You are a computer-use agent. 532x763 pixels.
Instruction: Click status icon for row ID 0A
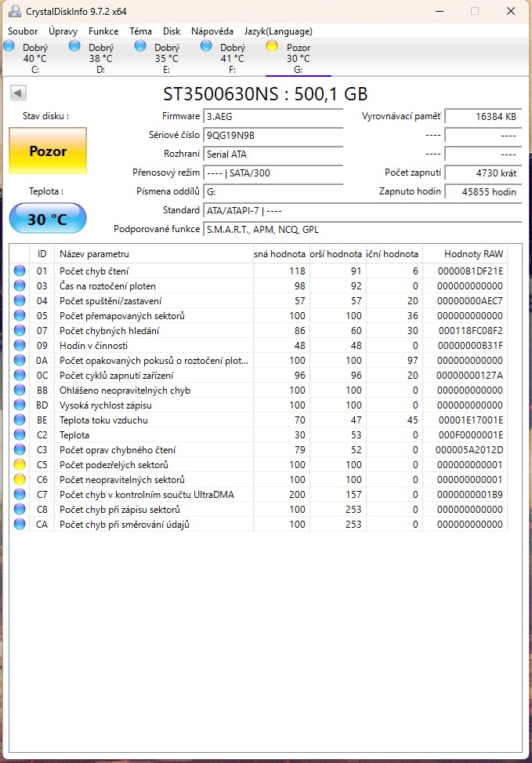coord(20,360)
